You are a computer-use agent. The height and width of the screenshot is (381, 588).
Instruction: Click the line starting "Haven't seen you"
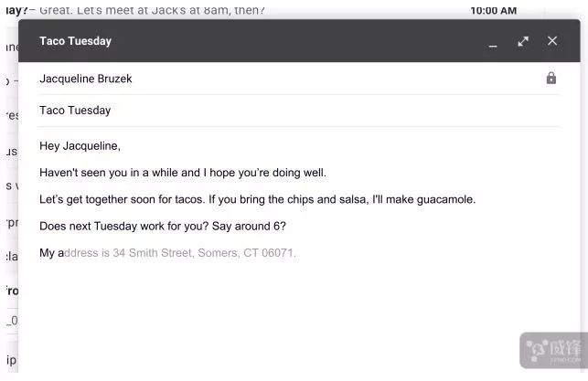(182, 172)
